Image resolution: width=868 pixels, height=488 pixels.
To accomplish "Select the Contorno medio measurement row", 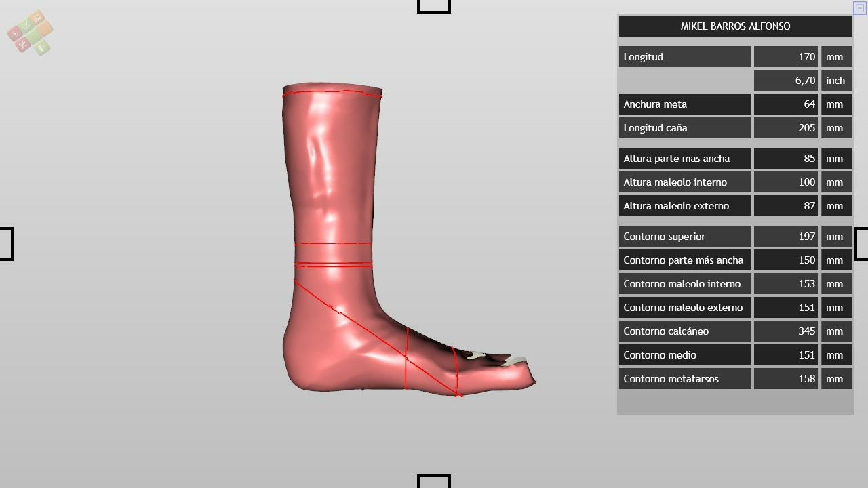I will point(684,355).
